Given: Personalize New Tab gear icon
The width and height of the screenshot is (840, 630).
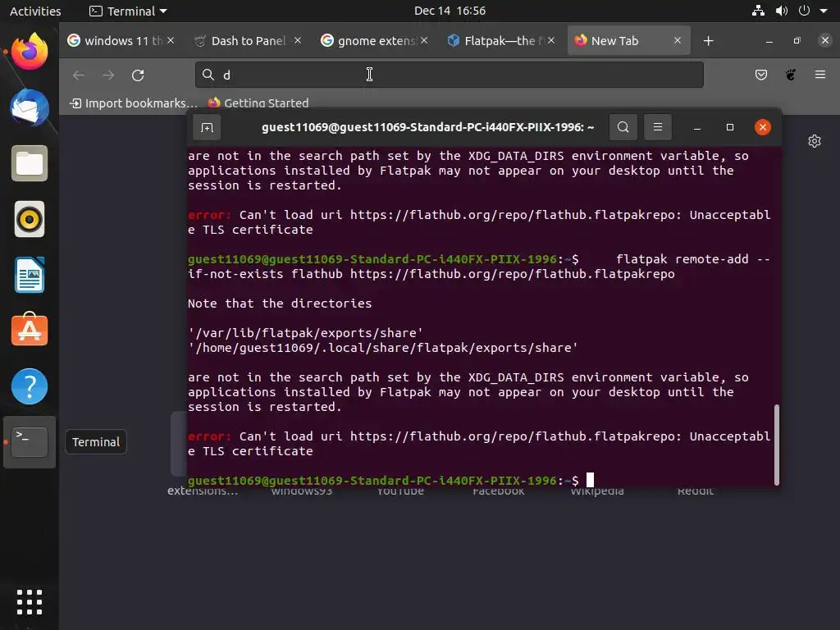Looking at the screenshot, I should click(x=815, y=141).
